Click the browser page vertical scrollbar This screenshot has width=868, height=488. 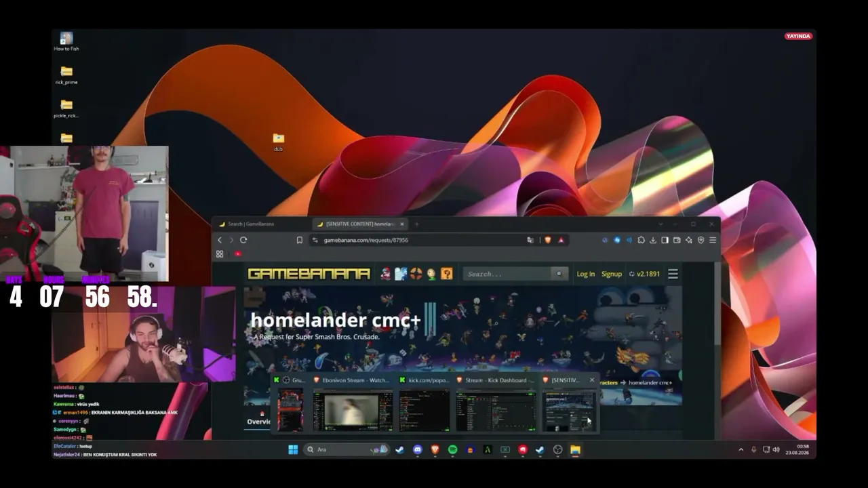(716, 305)
